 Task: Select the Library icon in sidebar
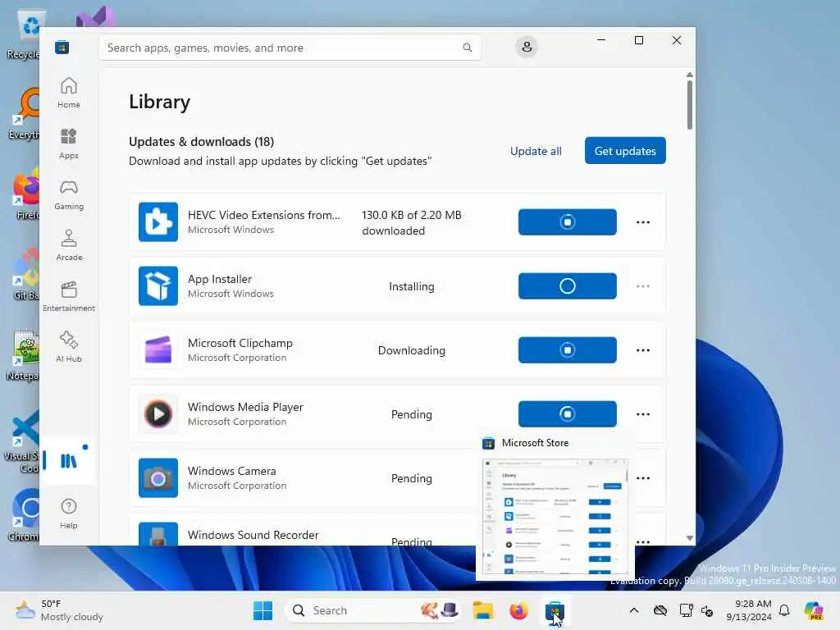pos(69,461)
